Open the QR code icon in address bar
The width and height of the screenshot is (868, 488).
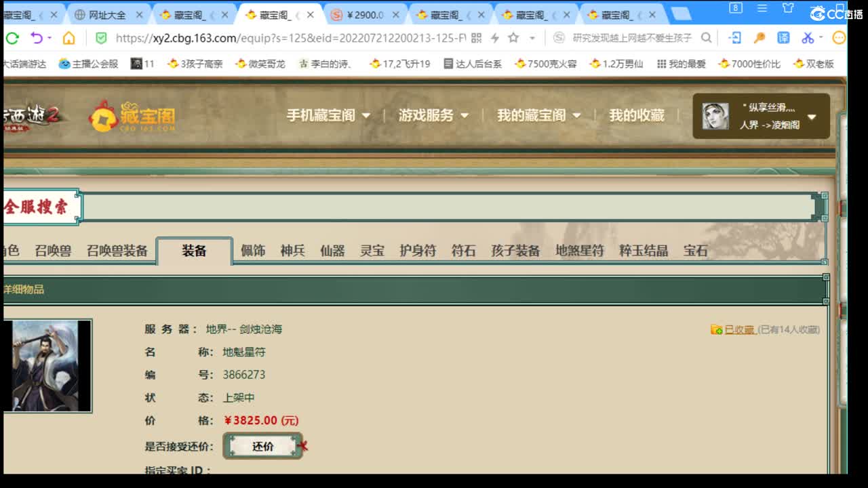click(x=476, y=38)
